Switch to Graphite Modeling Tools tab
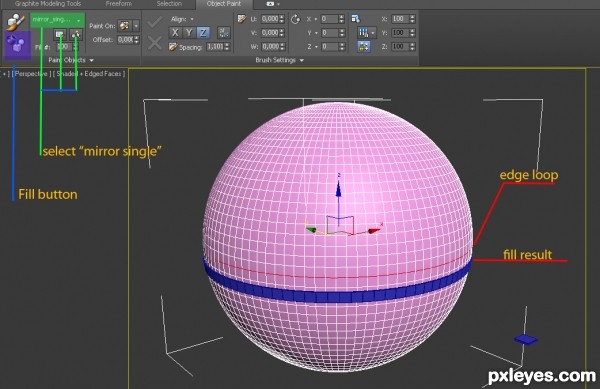The image size is (600, 389). pyautogui.click(x=47, y=4)
